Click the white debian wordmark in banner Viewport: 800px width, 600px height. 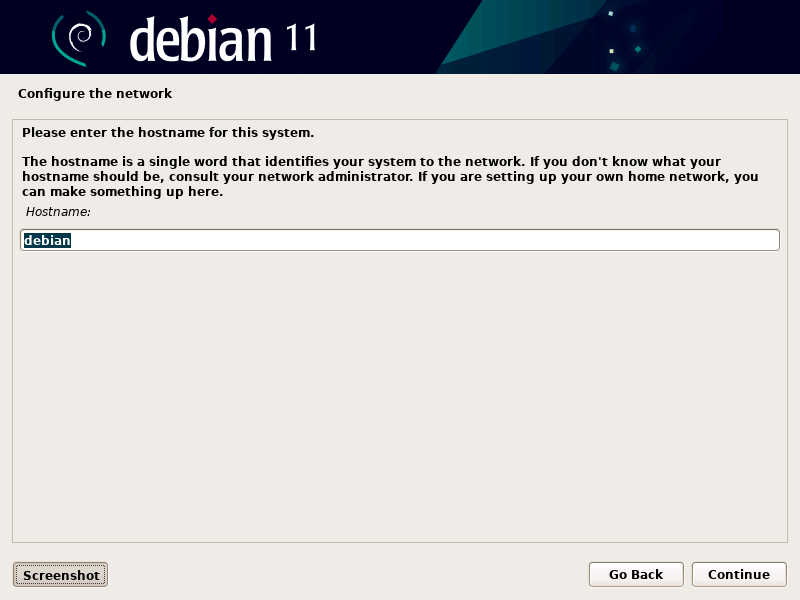tap(201, 39)
